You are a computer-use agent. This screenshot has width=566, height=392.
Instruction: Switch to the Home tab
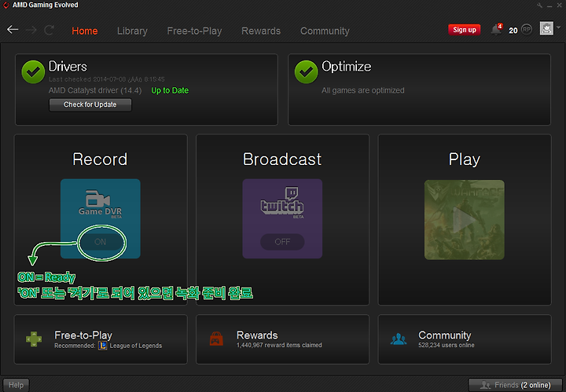(84, 31)
